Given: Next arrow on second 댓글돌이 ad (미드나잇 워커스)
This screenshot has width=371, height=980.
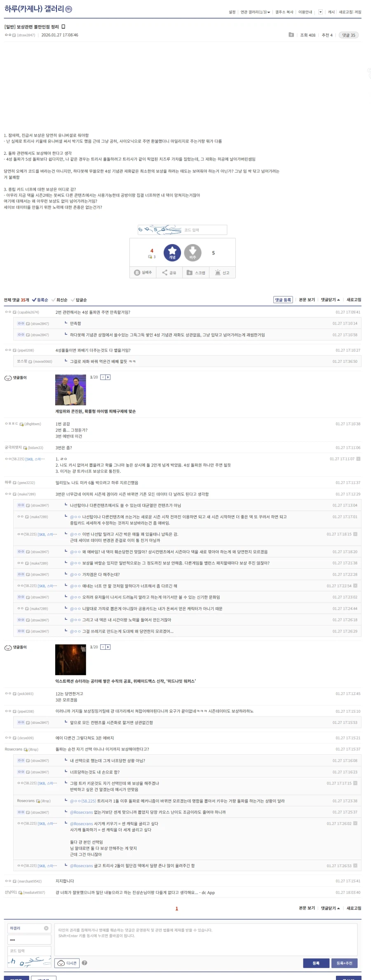Looking at the screenshot, I should 108,647.
